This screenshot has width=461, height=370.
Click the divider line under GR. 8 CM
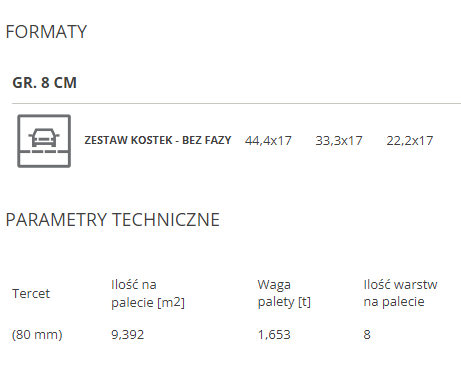(x=236, y=103)
